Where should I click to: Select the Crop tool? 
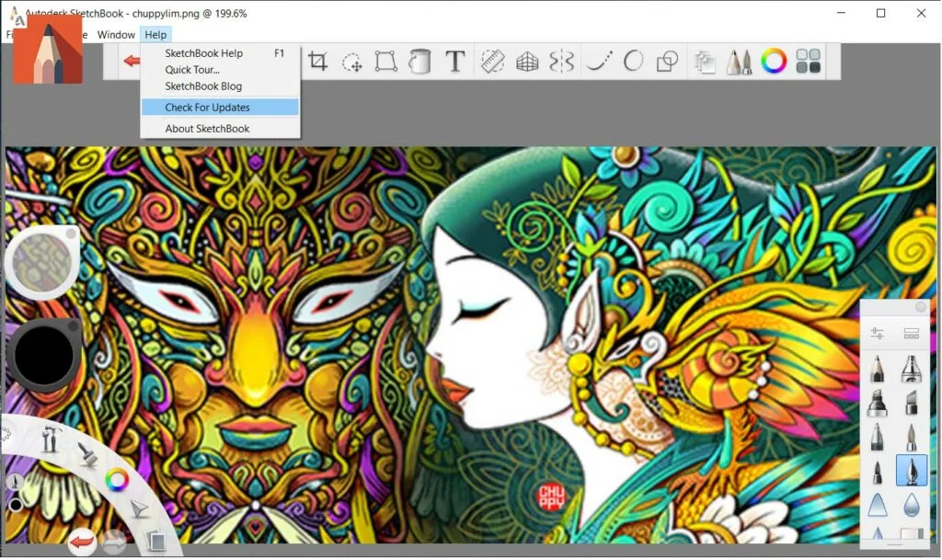pos(319,61)
